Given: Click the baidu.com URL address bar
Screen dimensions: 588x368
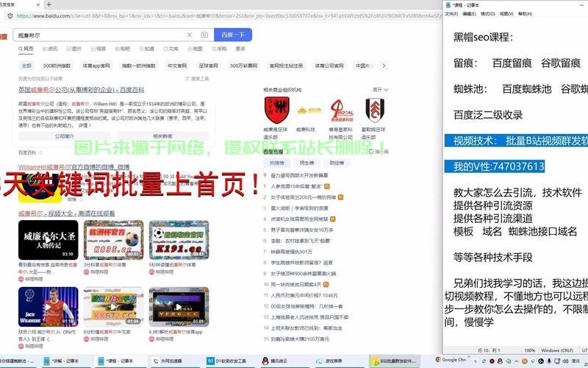Looking at the screenshot, I should tap(229, 15).
